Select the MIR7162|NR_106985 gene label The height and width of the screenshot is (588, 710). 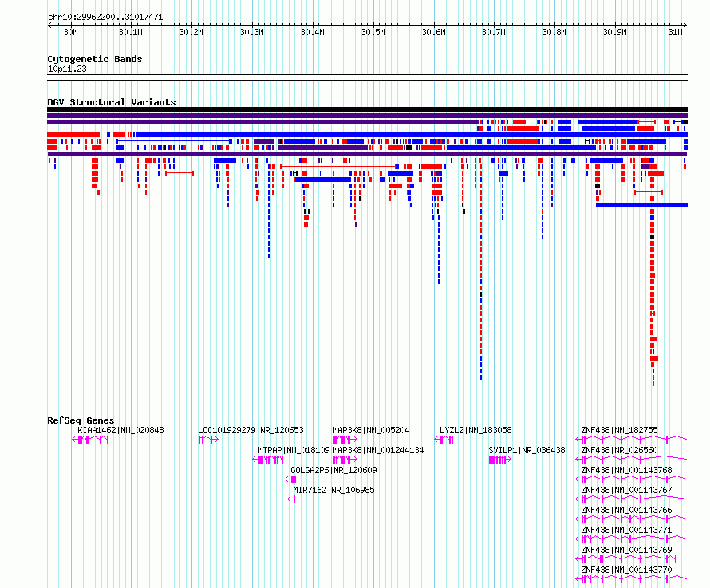(333, 490)
